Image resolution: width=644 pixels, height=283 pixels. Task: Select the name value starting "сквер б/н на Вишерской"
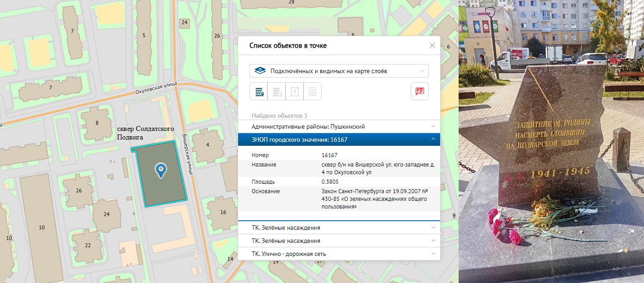tap(378, 168)
